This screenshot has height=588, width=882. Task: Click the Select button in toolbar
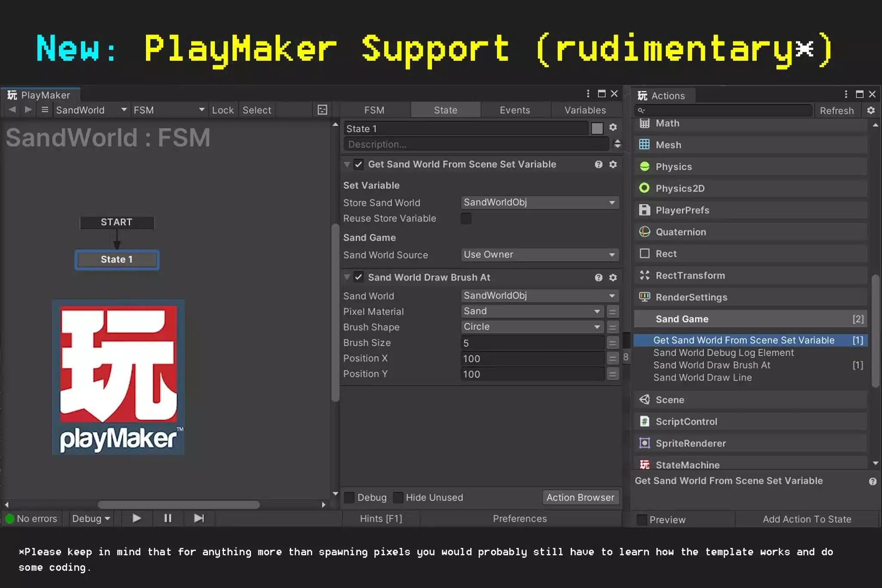(x=257, y=110)
